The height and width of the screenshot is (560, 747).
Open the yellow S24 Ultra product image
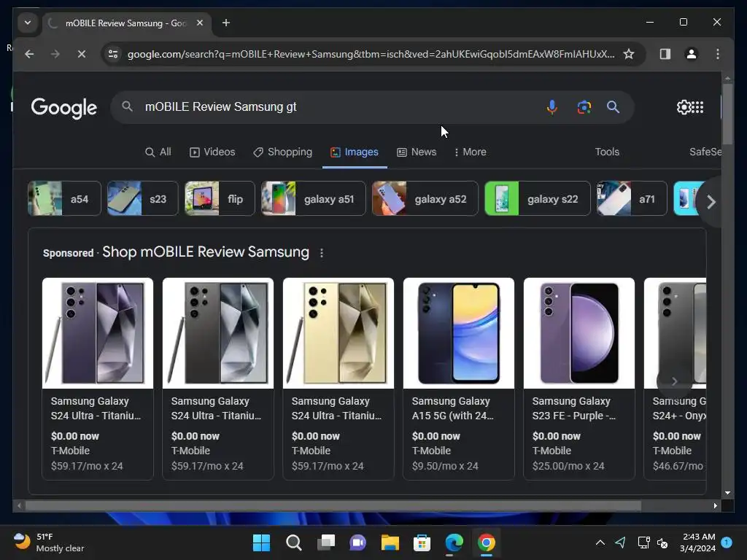click(338, 333)
